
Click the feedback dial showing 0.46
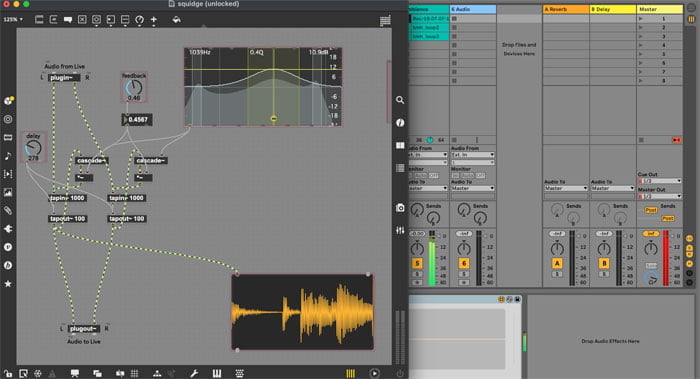(x=134, y=88)
